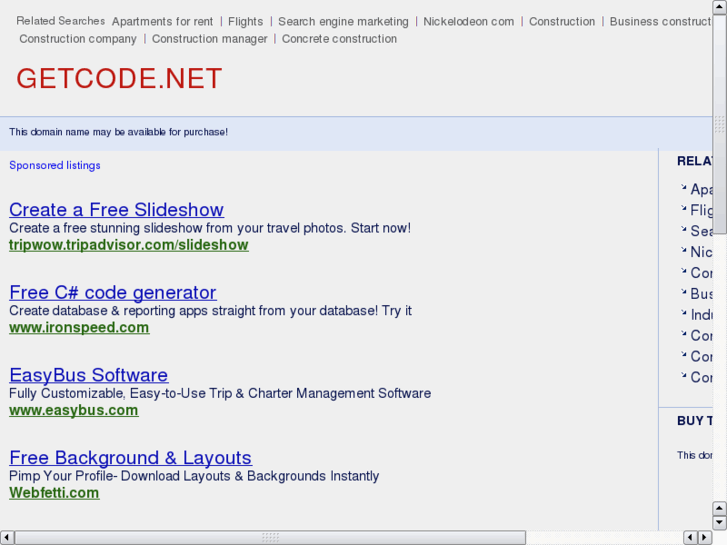Click domain may be available for purchase notice
Image resolution: width=727 pixels, height=545 pixels.
click(x=118, y=132)
